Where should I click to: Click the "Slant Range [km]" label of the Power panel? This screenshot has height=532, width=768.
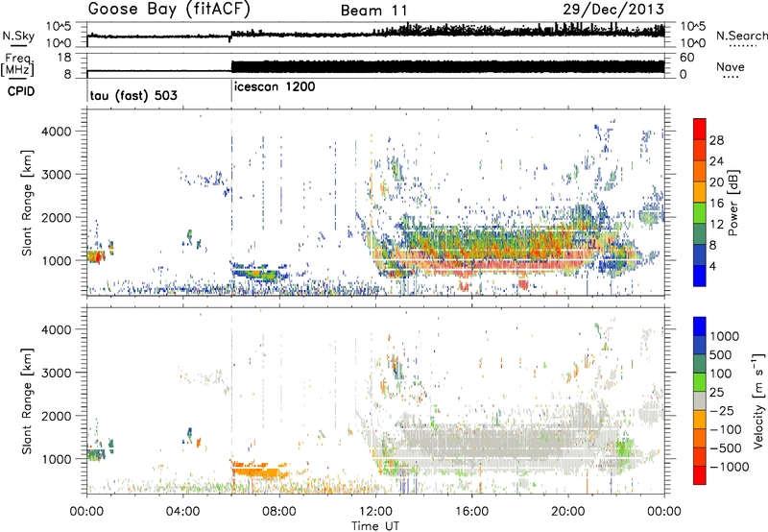pyautogui.click(x=27, y=203)
